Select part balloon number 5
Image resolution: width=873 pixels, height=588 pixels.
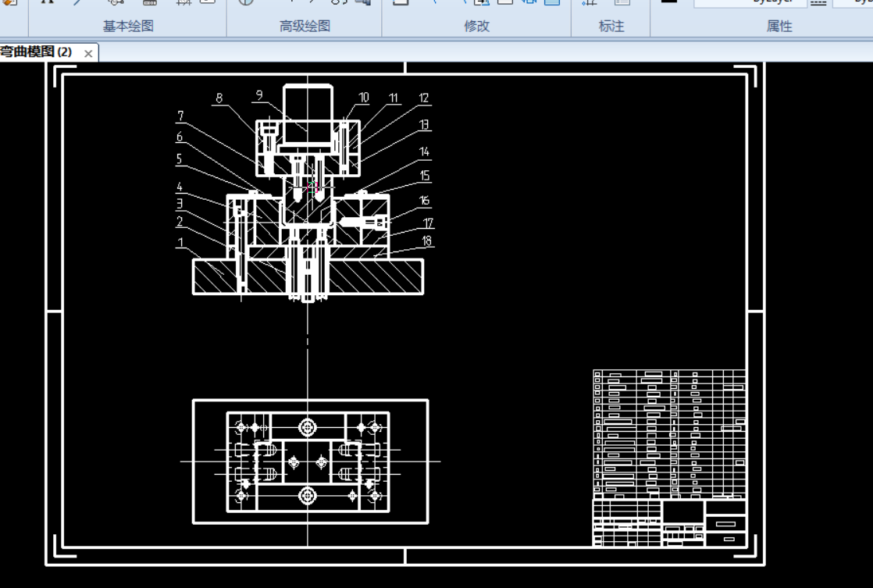180,159
